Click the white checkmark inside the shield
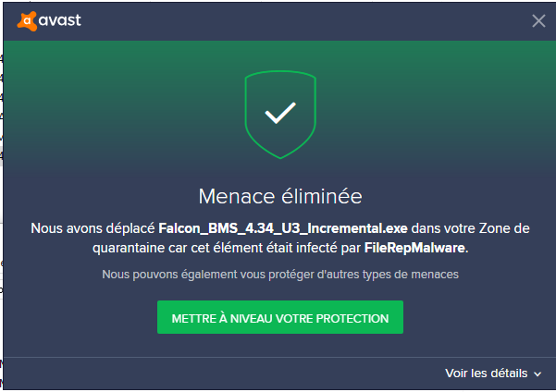The height and width of the screenshot is (392, 556). click(280, 113)
